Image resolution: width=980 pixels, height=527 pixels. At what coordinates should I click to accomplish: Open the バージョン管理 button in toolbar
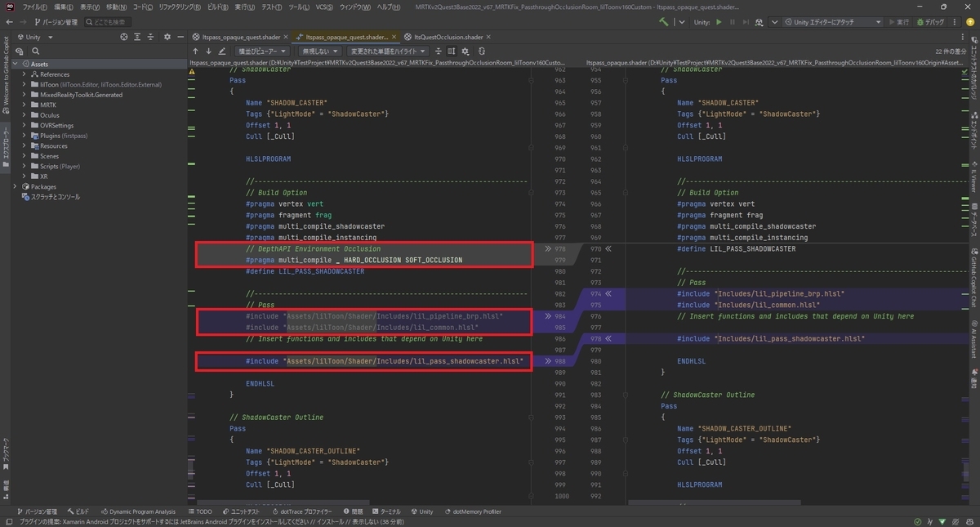[x=54, y=22]
